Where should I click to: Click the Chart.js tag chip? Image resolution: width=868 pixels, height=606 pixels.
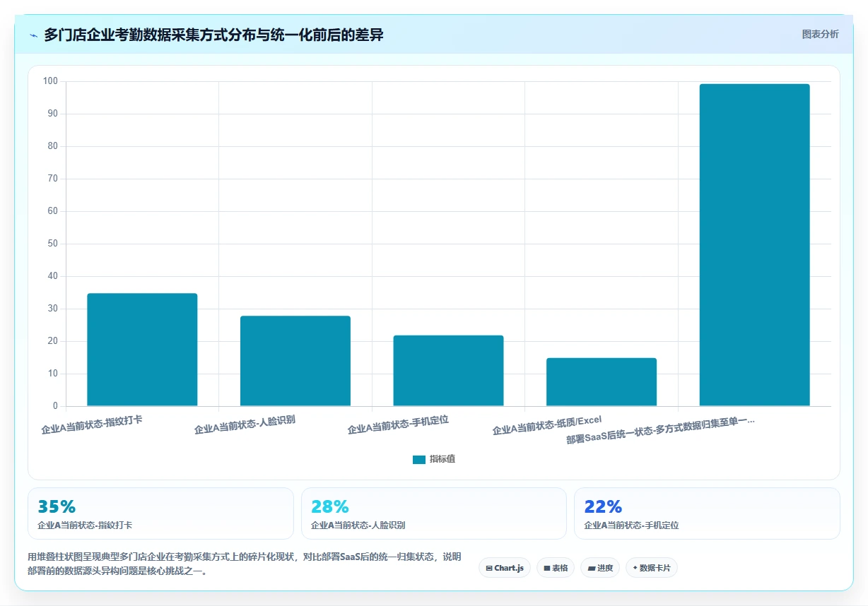point(505,568)
